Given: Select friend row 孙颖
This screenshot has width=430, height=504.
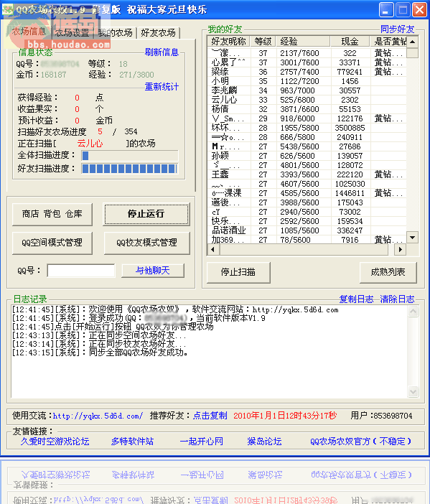Looking at the screenshot, I should [x=307, y=156].
